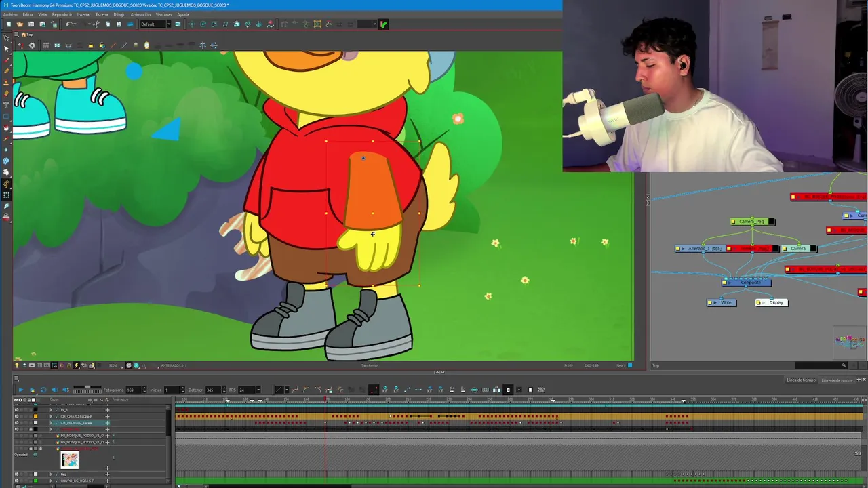The height and width of the screenshot is (488, 868).
Task: Open the Default workspace dropdown
Action: [x=155, y=24]
